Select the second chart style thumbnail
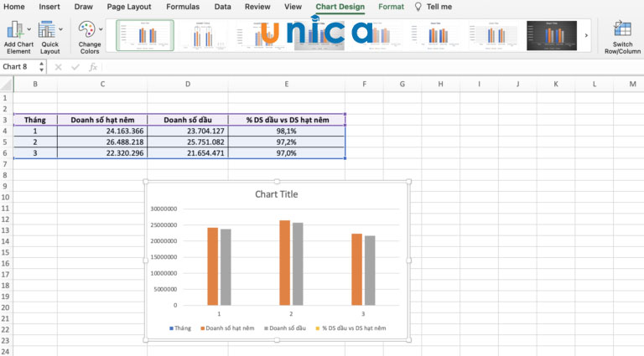 tap(203, 35)
